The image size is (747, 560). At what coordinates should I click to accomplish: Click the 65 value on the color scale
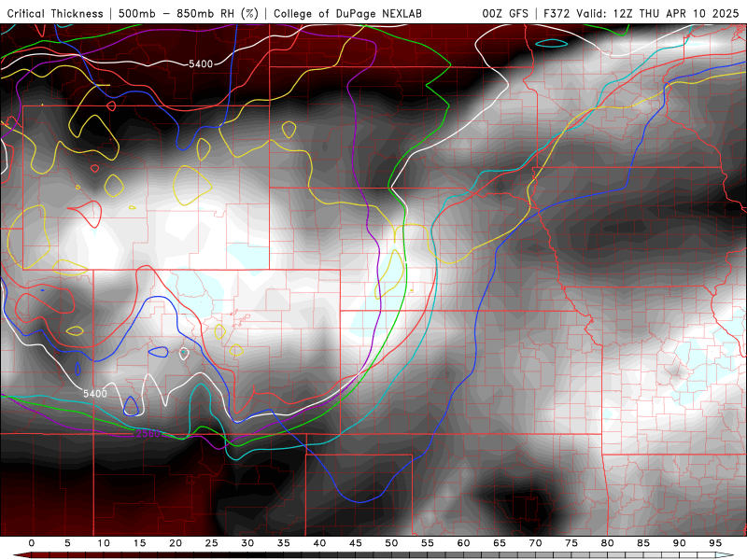[500, 543]
